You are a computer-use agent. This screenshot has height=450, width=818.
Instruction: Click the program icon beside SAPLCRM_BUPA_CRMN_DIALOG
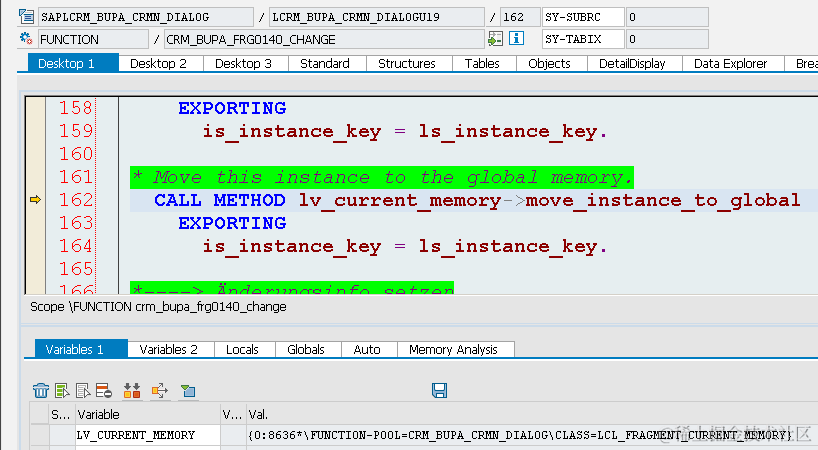(26, 17)
